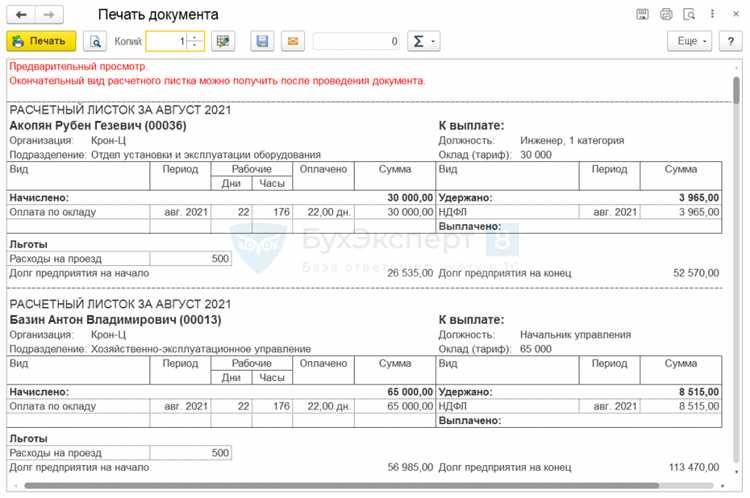
Task: Save document using floppy disk icon
Action: [262, 41]
